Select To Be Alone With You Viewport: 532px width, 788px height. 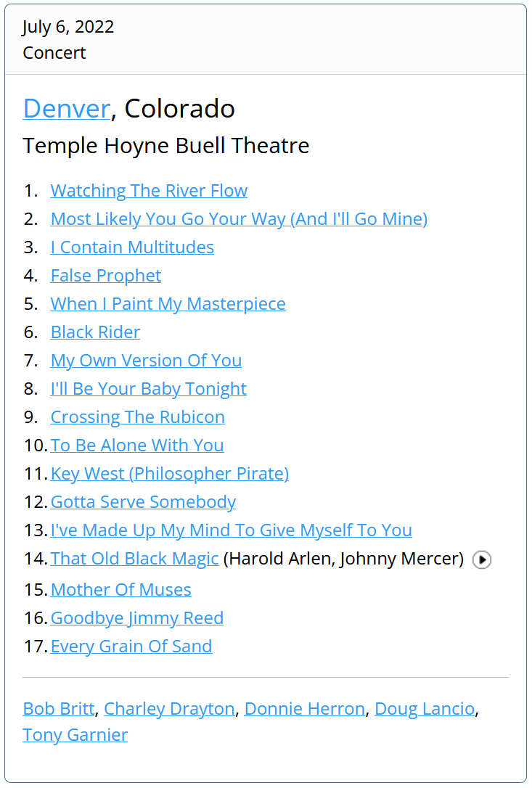pyautogui.click(x=137, y=446)
